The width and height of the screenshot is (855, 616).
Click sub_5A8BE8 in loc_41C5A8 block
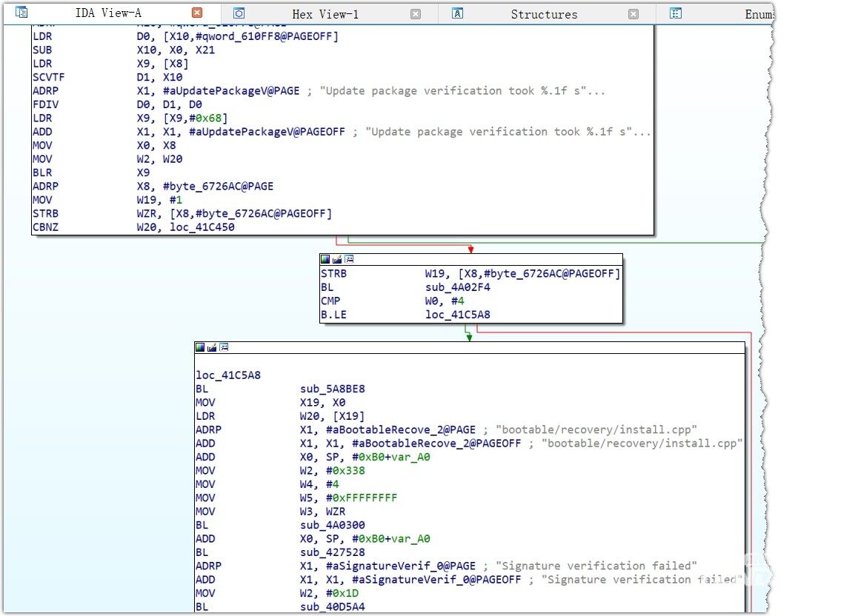tap(332, 389)
